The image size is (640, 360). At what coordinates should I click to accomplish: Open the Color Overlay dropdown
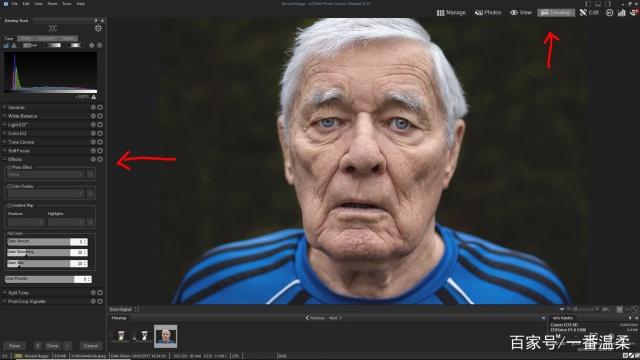[x=46, y=193]
